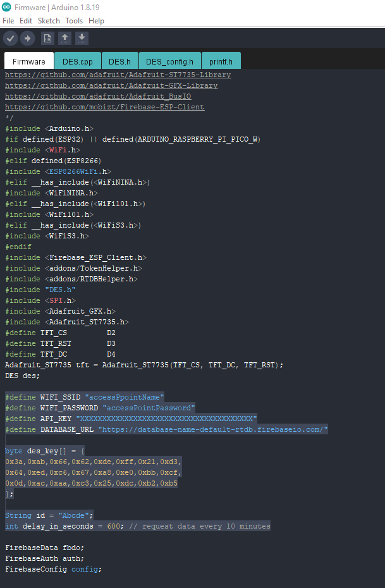Create a new sketch with New icon
Image resolution: width=385 pixels, height=588 pixels.
[x=47, y=39]
